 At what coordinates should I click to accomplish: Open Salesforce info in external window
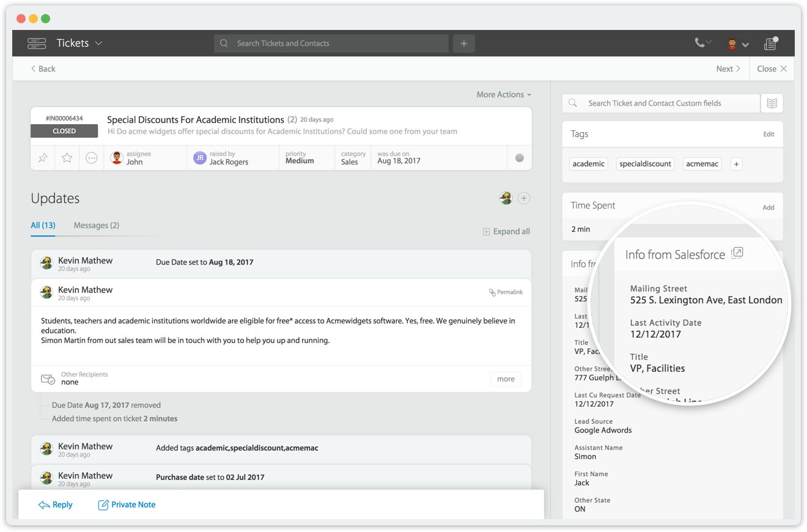(737, 253)
